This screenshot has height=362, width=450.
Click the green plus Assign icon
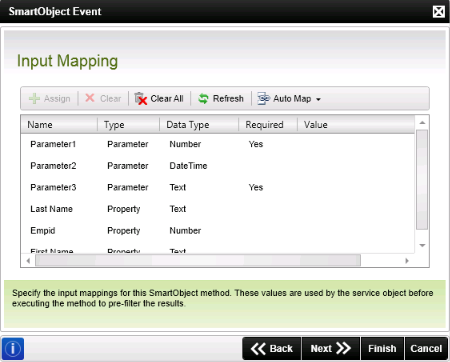pos(34,99)
